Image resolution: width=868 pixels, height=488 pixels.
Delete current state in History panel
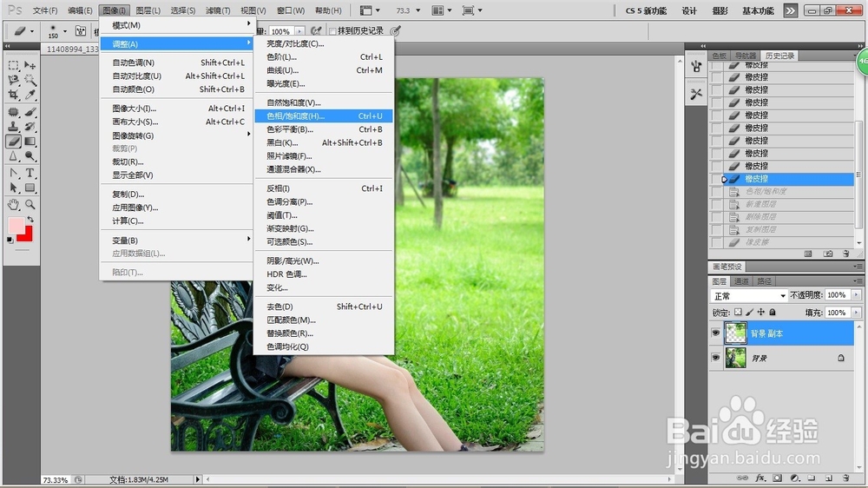click(x=845, y=254)
